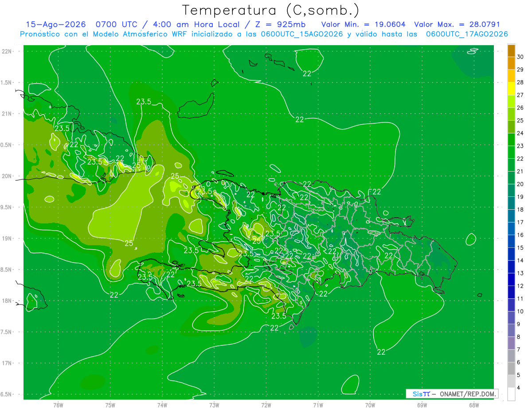Click the '0.5N' latitude axis label

coord(7,145)
